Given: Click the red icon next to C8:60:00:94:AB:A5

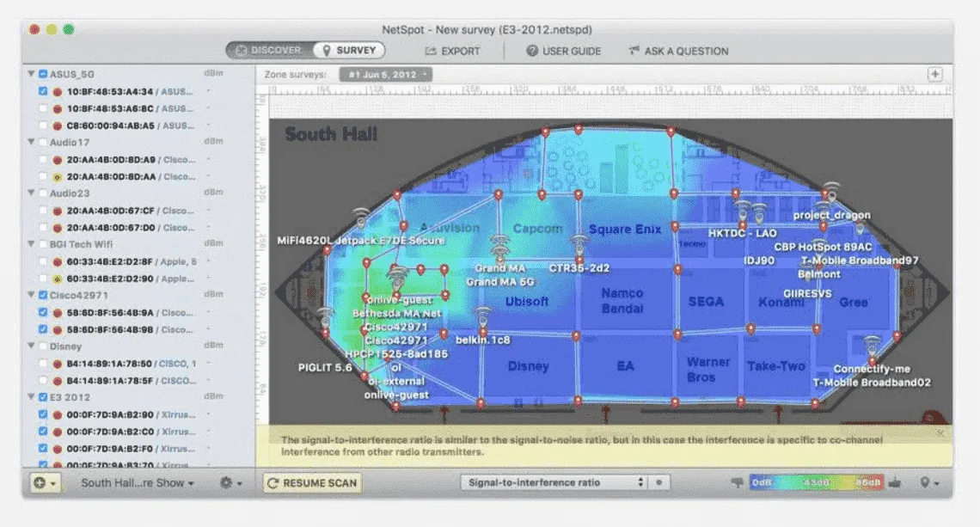Looking at the screenshot, I should 57,126.
